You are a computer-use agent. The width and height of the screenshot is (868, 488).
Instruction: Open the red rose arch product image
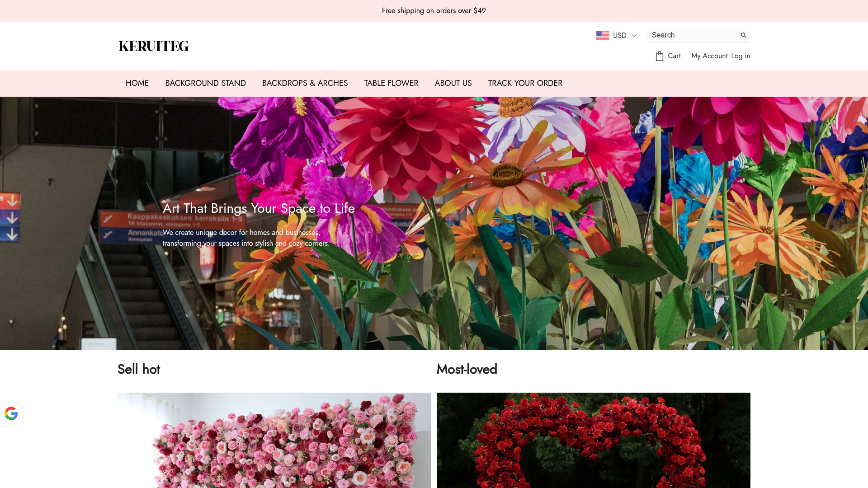tap(594, 440)
